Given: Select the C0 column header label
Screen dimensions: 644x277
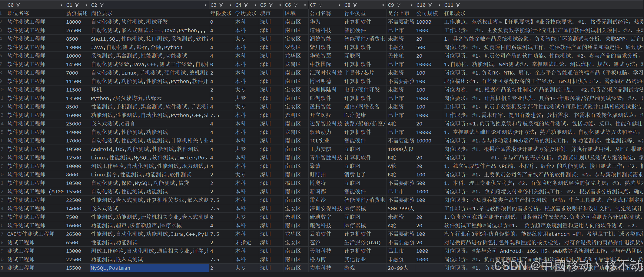Looking at the screenshot, I should [11, 5].
